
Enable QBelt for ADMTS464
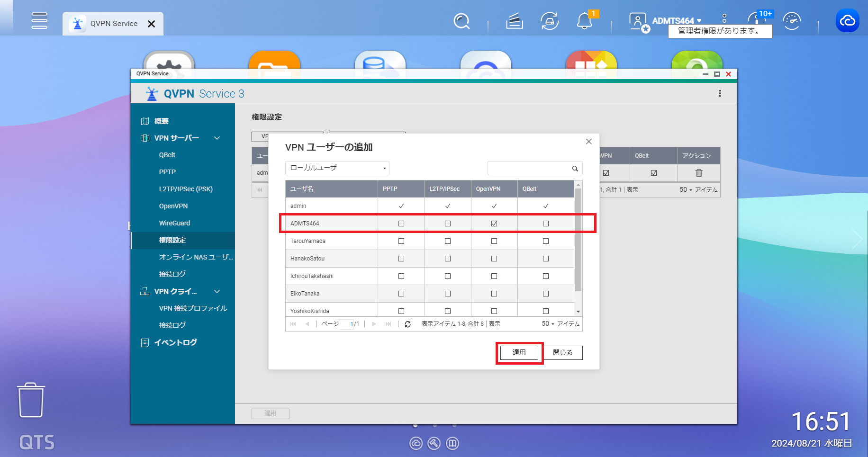pos(546,224)
